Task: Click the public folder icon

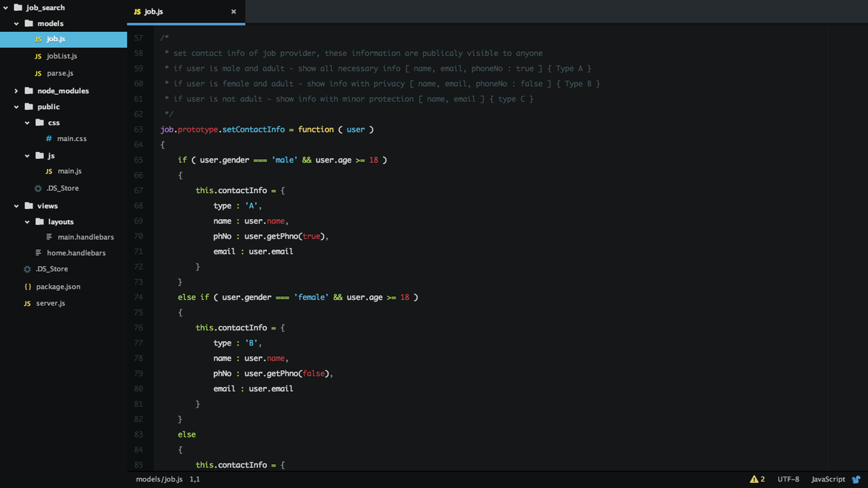Action: (29, 106)
